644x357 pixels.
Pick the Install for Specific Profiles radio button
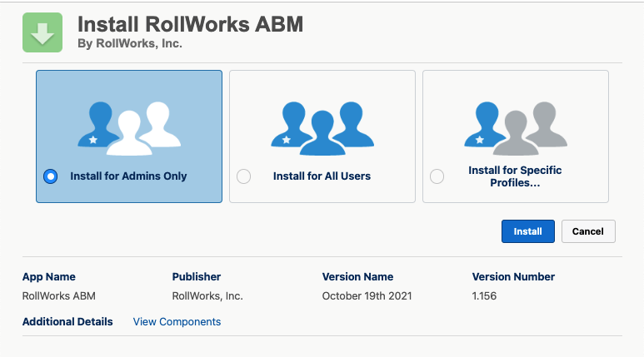tap(437, 176)
